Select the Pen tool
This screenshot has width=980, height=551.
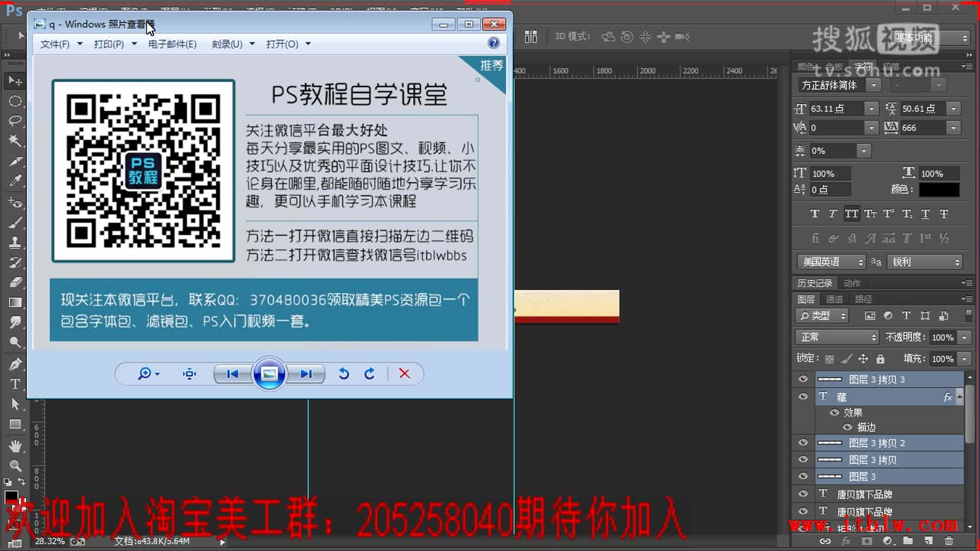point(15,364)
